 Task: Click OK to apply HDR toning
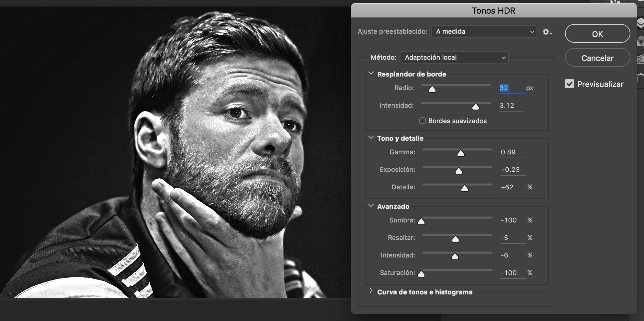pos(597,34)
